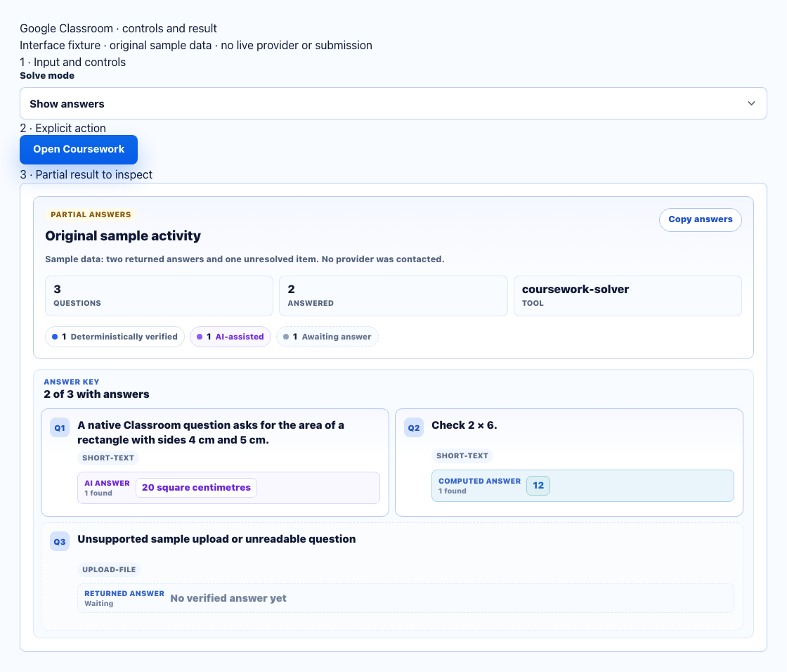Viewport: 787px width, 672px height.
Task: Click the blue dot in Deterministically verified chip
Action: [55, 337]
